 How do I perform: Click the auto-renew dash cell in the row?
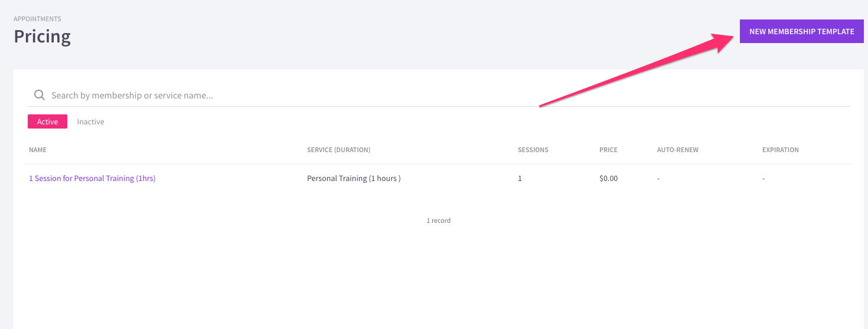pyautogui.click(x=658, y=178)
